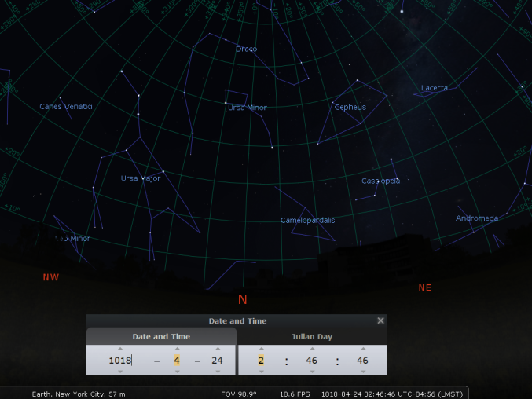The image size is (532, 399).
Task: Click the Camelopardalis constellation label
Action: (x=308, y=221)
